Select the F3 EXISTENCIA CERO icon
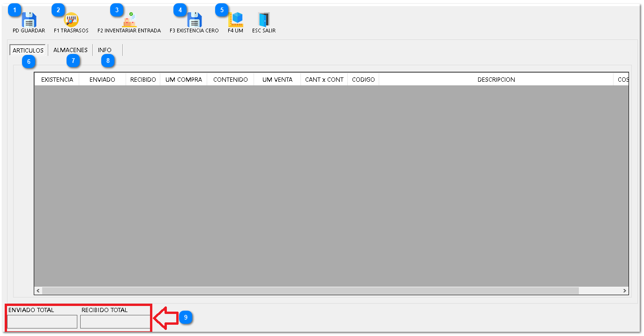This screenshot has height=336, width=644. 194,20
